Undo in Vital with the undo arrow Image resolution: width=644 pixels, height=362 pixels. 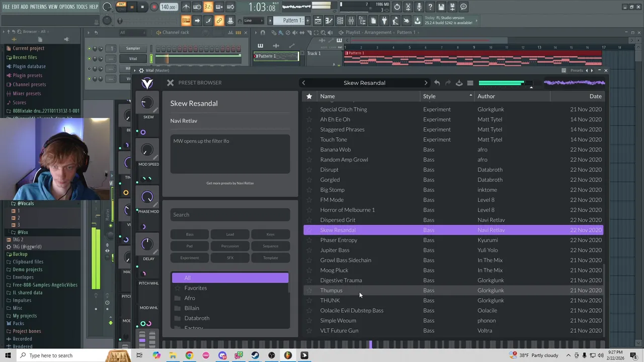[437, 82]
